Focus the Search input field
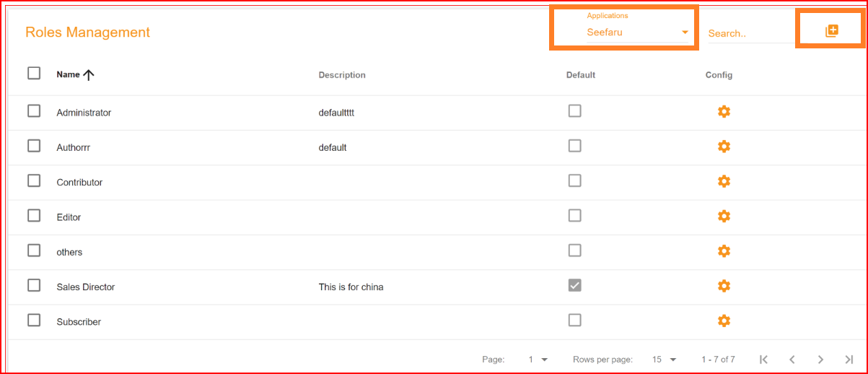Image resolution: width=868 pixels, height=374 pixels. [750, 33]
